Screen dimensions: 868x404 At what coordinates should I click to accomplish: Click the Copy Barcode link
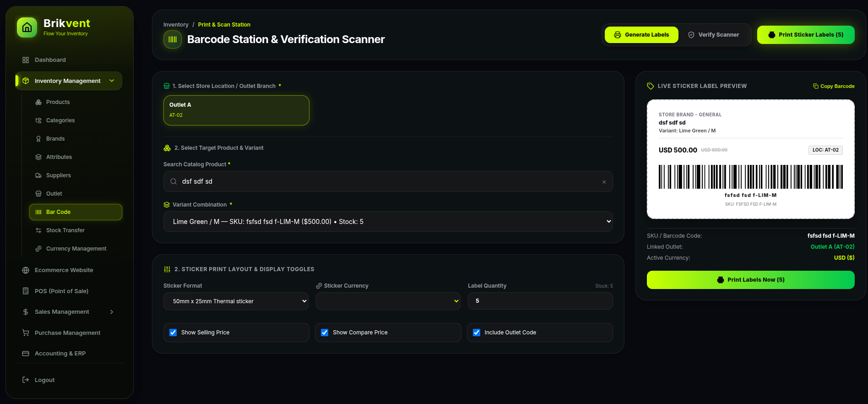click(834, 86)
